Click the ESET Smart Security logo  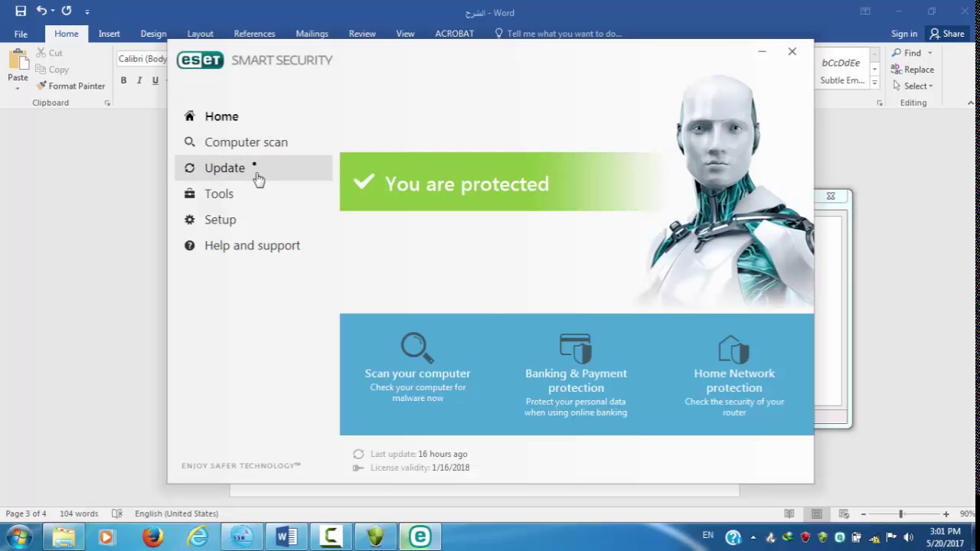pyautogui.click(x=254, y=60)
